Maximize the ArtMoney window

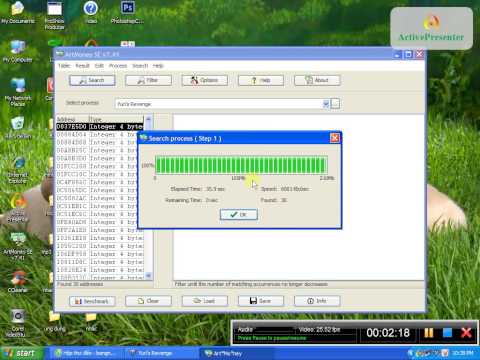coord(408,54)
